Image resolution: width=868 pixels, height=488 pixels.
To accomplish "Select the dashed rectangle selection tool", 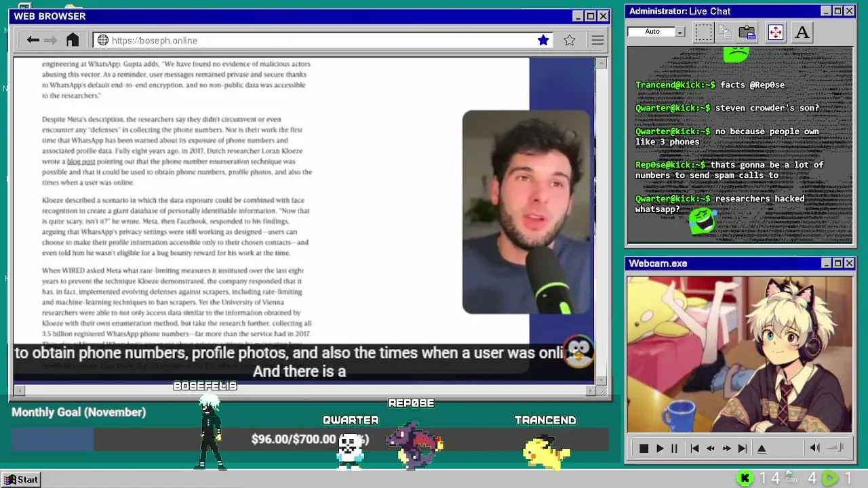I will (x=703, y=32).
